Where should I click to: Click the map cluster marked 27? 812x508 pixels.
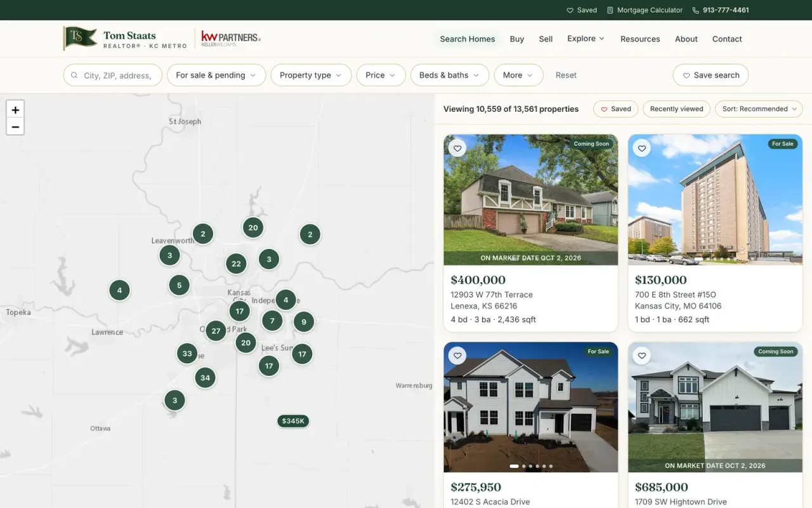click(x=216, y=331)
